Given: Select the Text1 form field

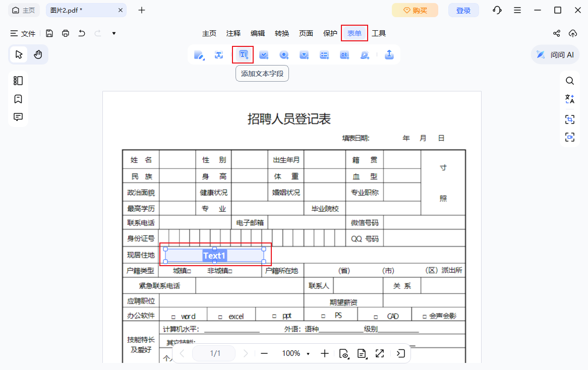Looking at the screenshot, I should [x=214, y=256].
